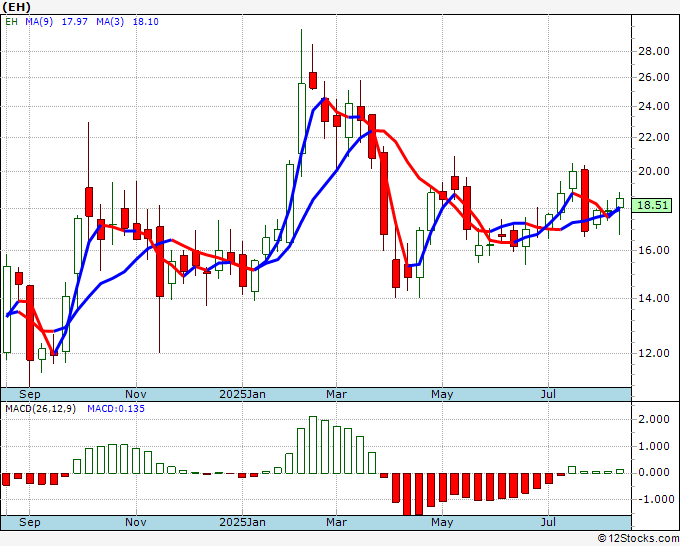Select 2025Jan on the MACD panel time axis
The width and height of the screenshot is (680, 546).
point(242,522)
